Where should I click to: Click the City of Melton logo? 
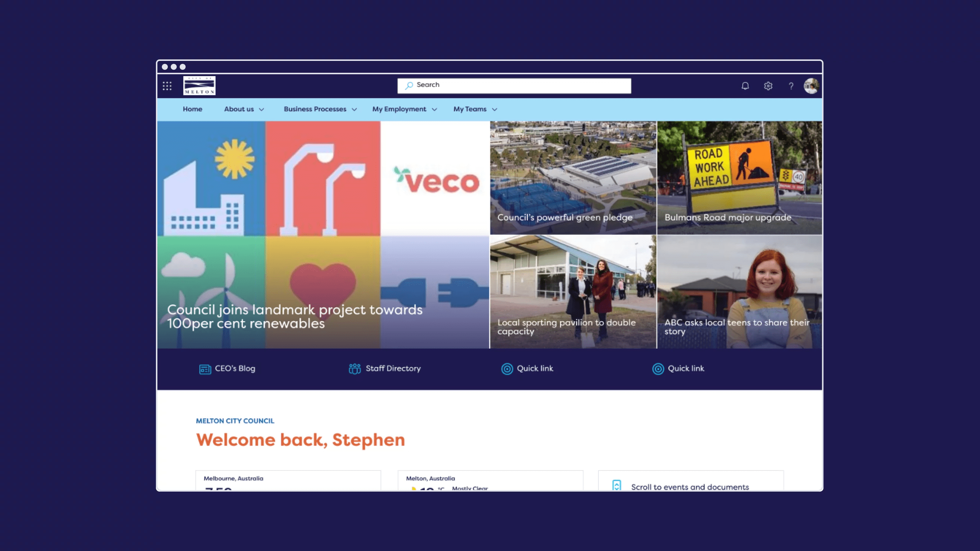tap(199, 86)
